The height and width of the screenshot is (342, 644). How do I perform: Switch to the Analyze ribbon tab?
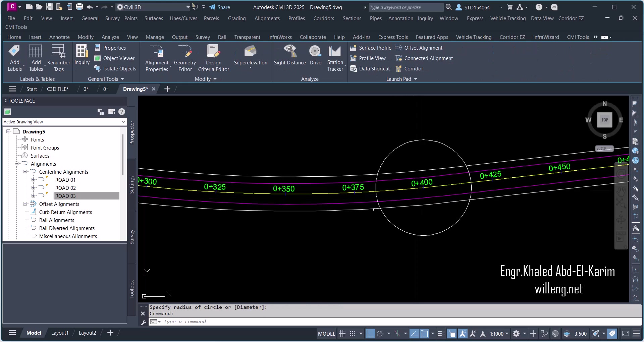coord(110,37)
